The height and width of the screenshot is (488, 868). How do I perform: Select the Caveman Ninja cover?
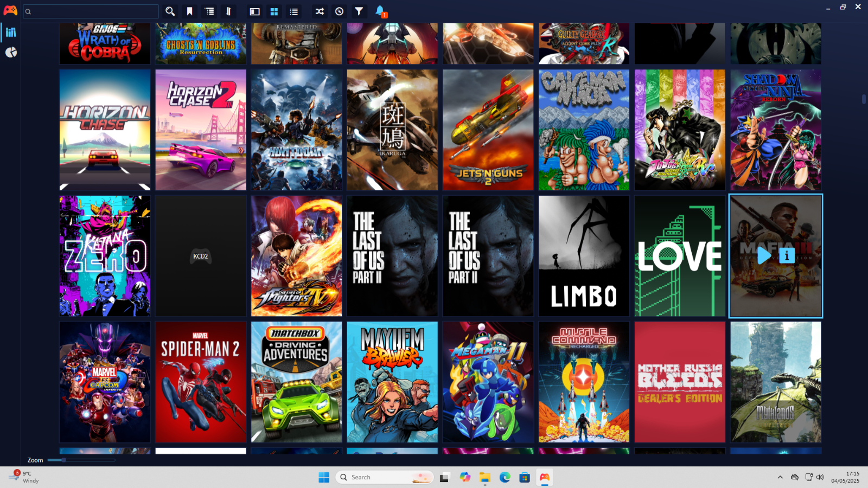coord(584,130)
